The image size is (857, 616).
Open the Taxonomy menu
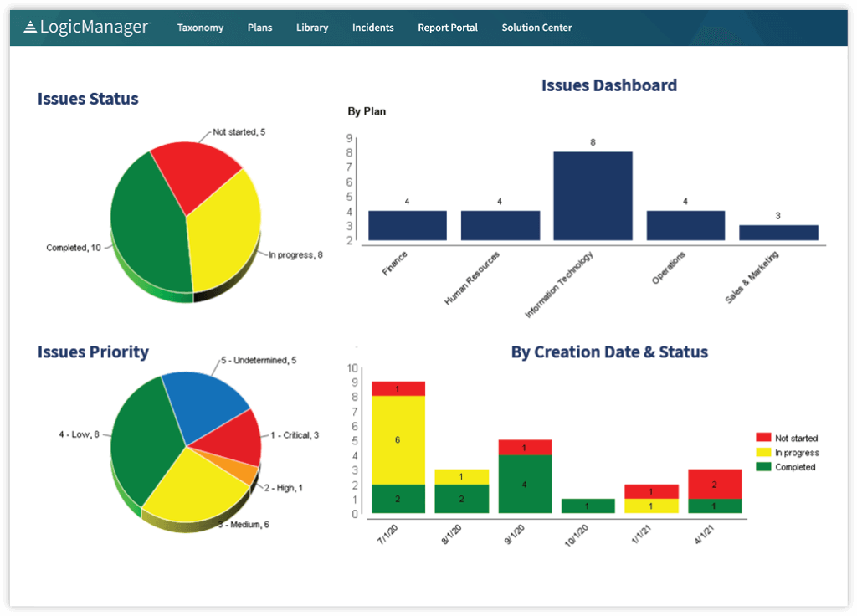200,27
